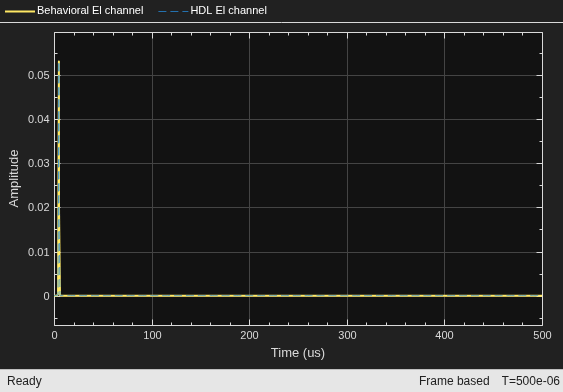Click the Amplitude axis label
Image resolution: width=563 pixels, height=392 pixels.
tap(14, 178)
